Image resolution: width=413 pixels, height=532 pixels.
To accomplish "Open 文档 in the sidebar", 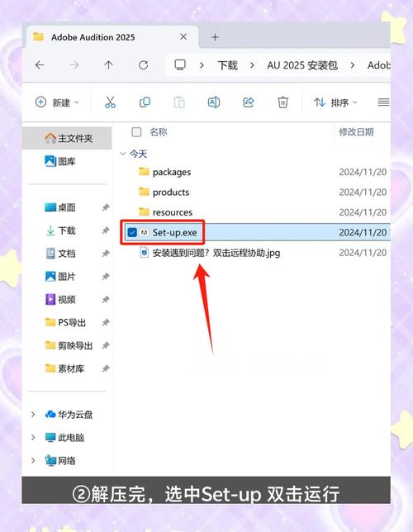I will (x=67, y=254).
